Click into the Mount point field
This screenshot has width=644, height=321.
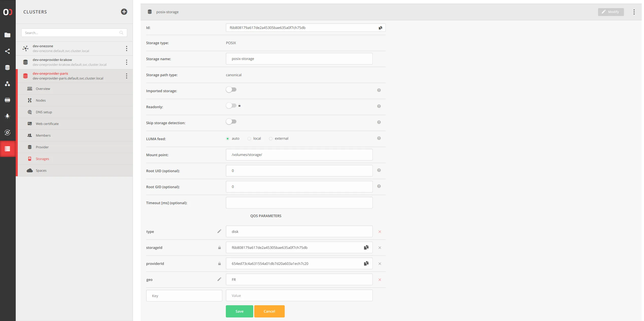pos(299,155)
